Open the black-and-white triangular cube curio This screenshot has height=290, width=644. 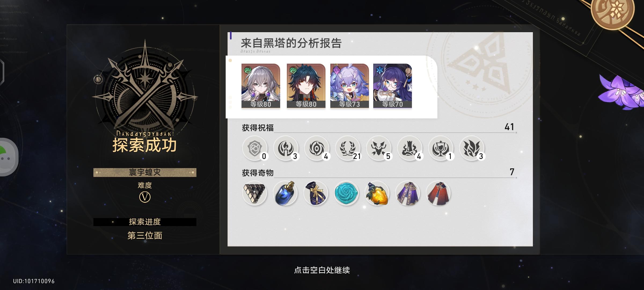point(254,193)
